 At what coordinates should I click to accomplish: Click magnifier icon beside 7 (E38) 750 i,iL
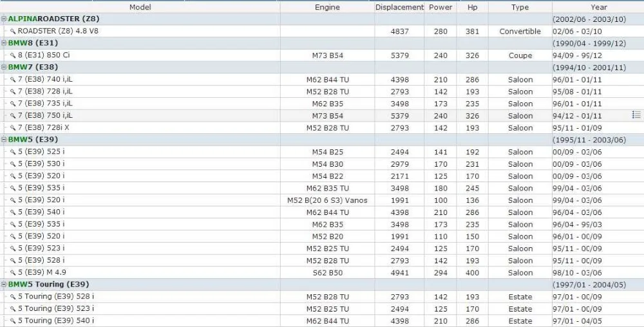point(13,116)
